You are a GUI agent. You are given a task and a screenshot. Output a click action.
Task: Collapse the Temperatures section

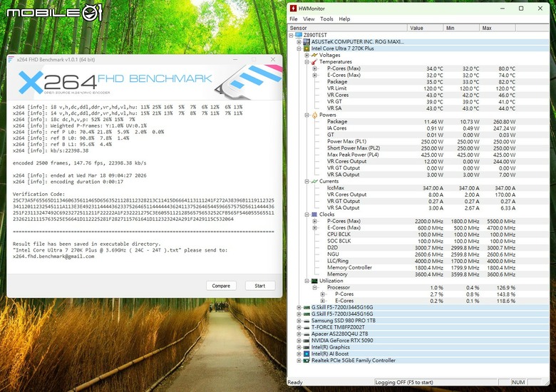coord(307,62)
